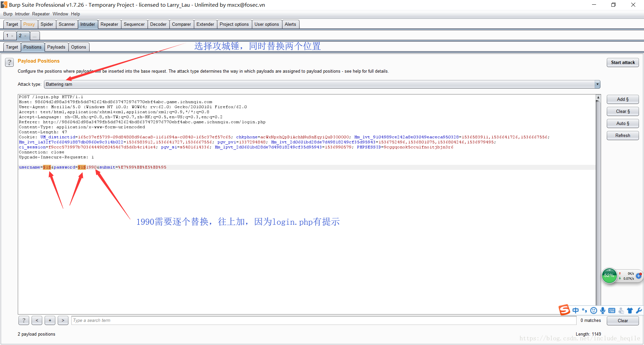This screenshot has height=345, width=644.
Task: Click the Auto § button
Action: 623,124
